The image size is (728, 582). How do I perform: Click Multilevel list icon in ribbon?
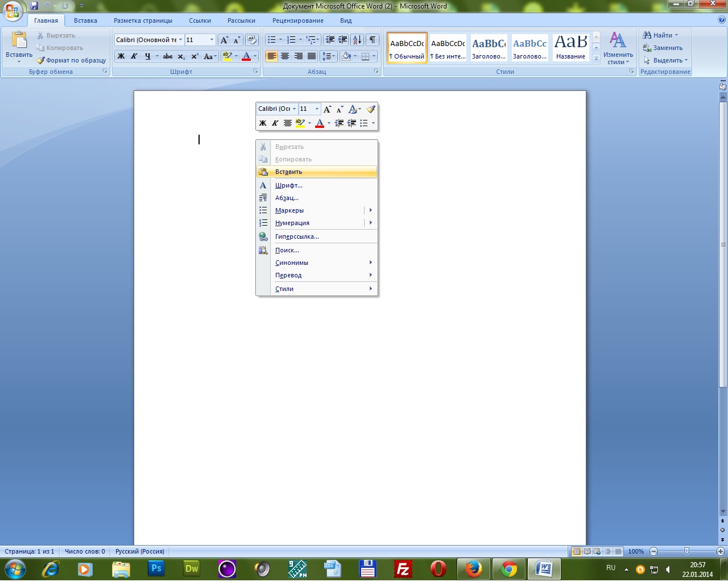click(x=310, y=40)
